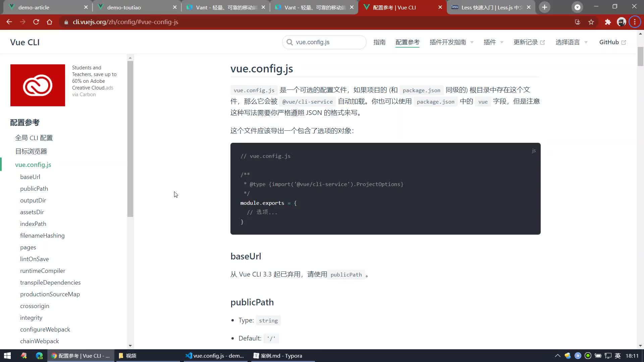
Task: Jump to configureWebpack in sidebar
Action: click(x=45, y=329)
